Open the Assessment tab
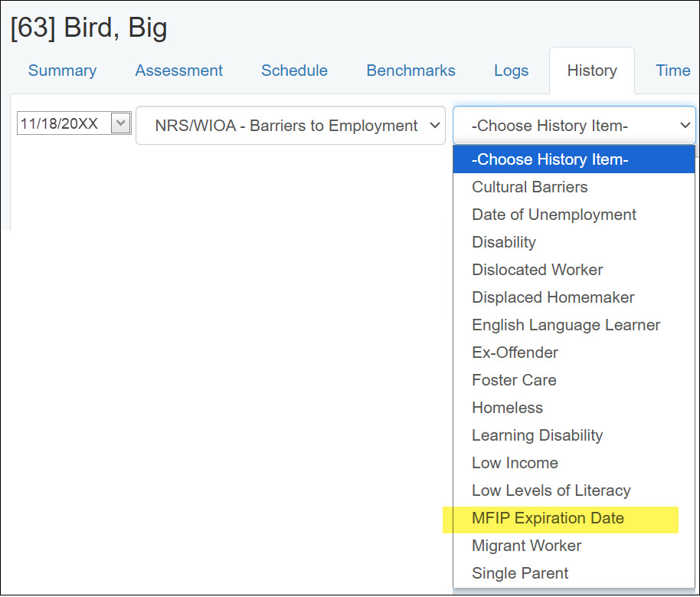 point(178,71)
